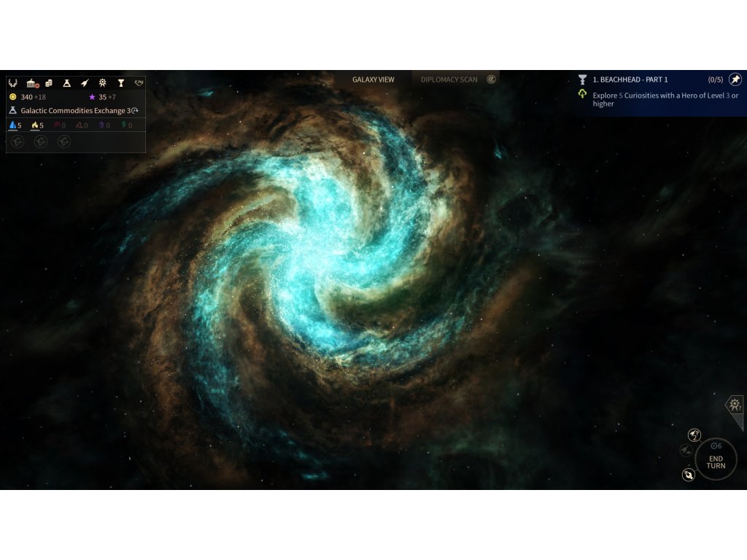Click the idle fleets notification showing 2
The image size is (747, 560).
tap(694, 435)
